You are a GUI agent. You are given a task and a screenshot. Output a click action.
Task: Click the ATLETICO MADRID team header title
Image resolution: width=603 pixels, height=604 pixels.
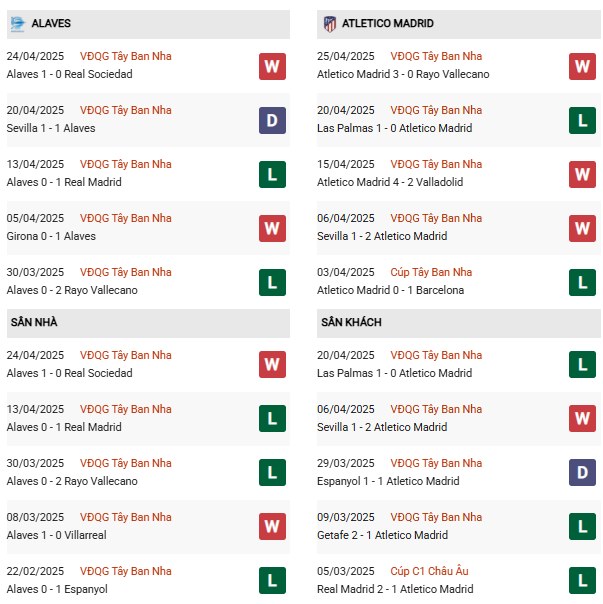(x=387, y=23)
